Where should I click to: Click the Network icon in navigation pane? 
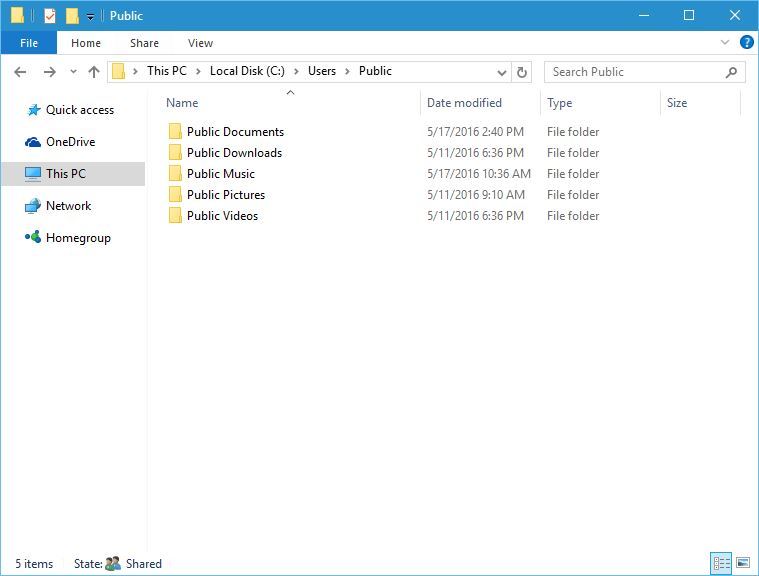(x=32, y=206)
